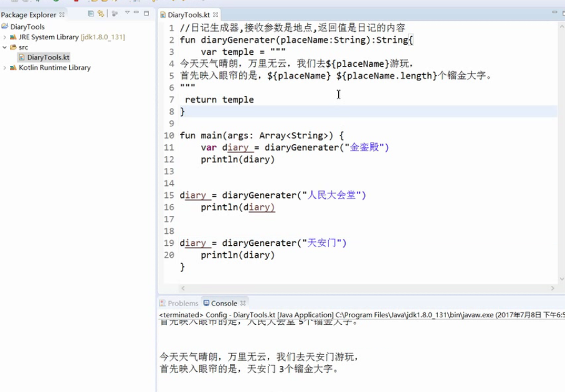Click 'fun main(args: Array<String>)' line
The image size is (565, 392).
click(x=262, y=136)
